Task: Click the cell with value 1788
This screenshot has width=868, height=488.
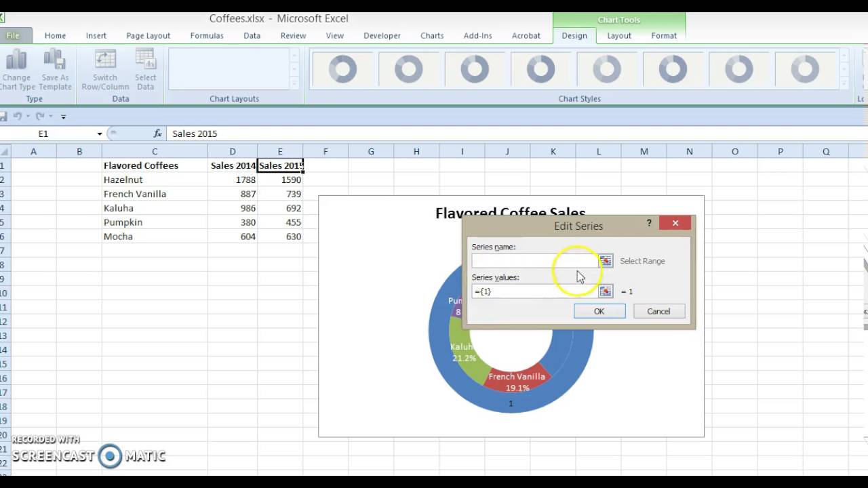Action: click(233, 180)
